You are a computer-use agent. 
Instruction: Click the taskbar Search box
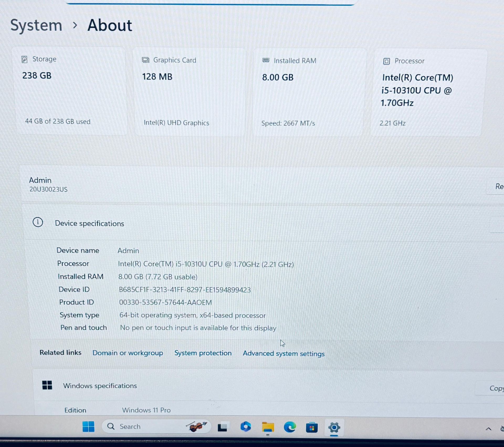pyautogui.click(x=156, y=427)
